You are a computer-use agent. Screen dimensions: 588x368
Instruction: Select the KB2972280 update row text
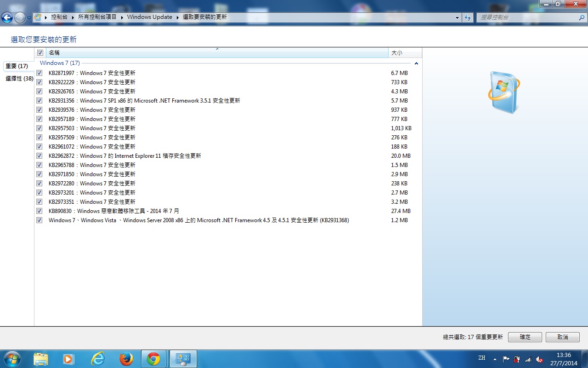[92, 184]
